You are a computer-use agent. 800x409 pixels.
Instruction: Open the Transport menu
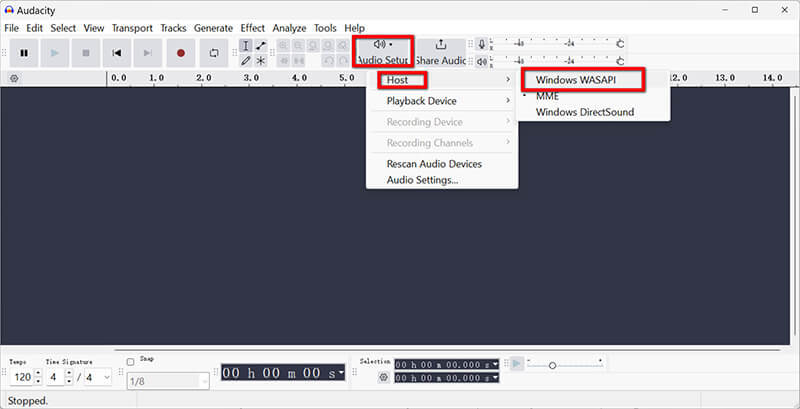tap(132, 28)
